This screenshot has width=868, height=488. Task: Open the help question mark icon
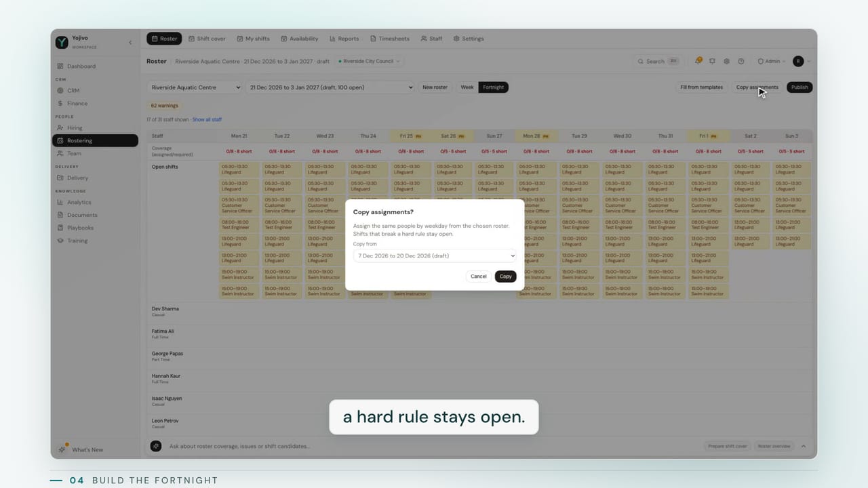741,61
